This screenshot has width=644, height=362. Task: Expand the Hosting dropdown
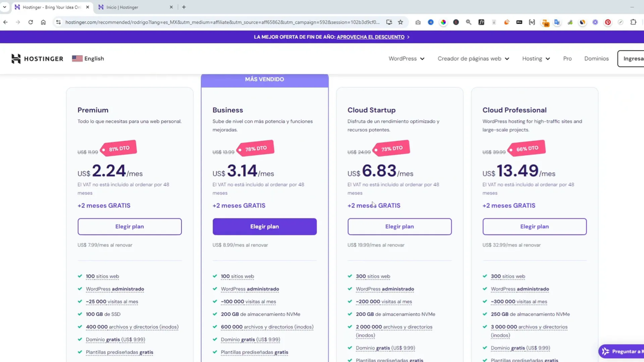535,58
